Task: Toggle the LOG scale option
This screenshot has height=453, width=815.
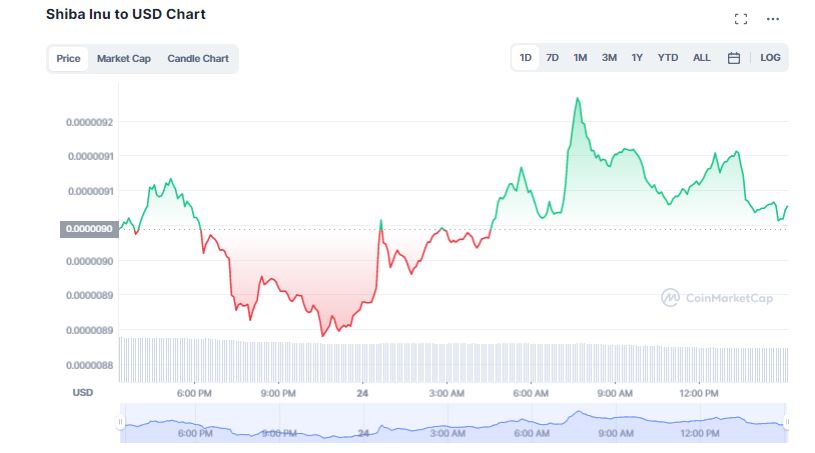Action: (x=770, y=58)
